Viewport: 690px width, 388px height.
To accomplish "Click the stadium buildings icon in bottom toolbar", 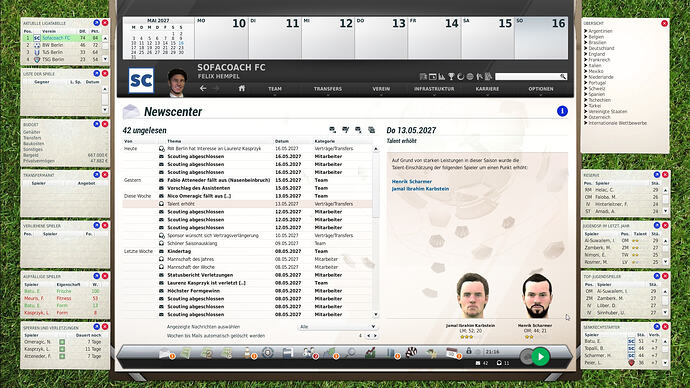I will coord(391,353).
